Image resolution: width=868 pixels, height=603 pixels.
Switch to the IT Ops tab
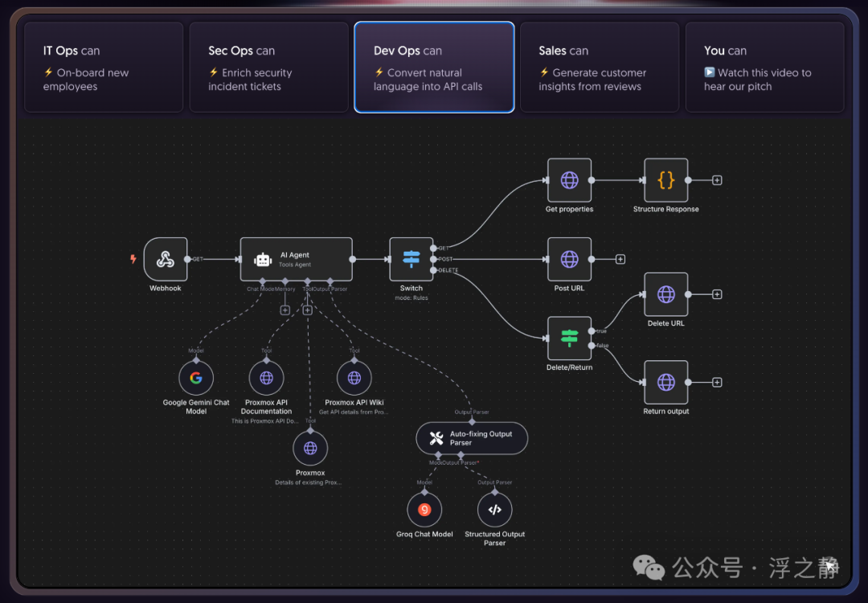point(104,67)
